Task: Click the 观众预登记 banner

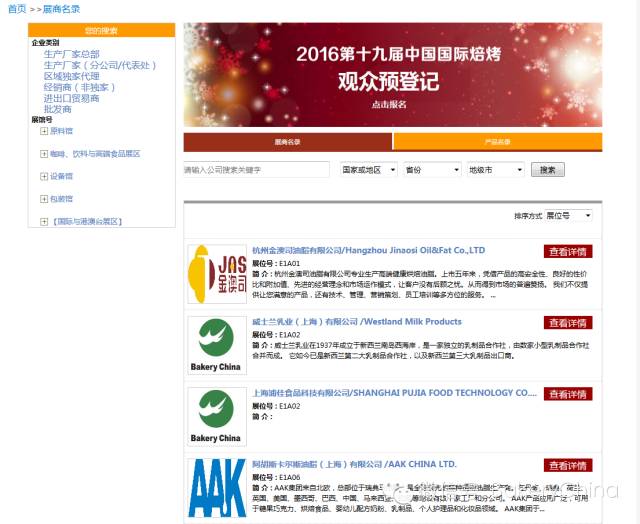Action: click(x=393, y=75)
